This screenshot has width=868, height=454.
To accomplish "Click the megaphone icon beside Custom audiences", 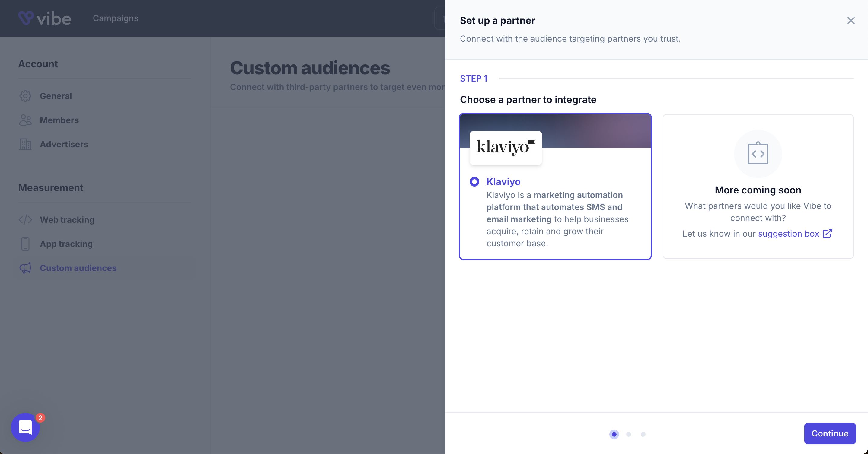I will tap(25, 268).
